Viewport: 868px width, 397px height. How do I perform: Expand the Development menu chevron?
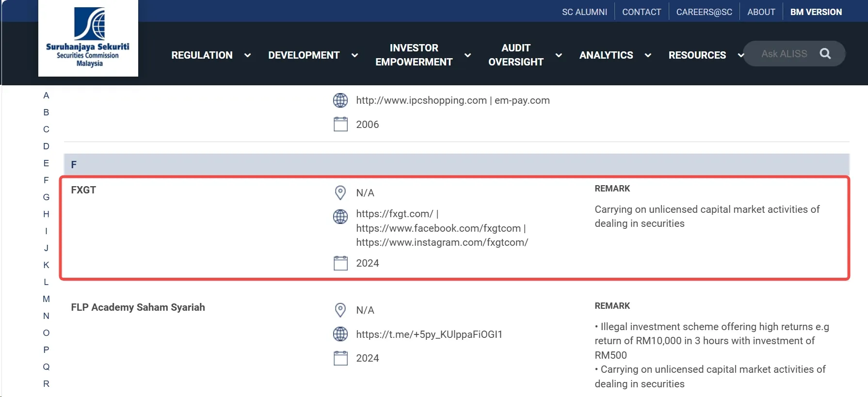354,55
